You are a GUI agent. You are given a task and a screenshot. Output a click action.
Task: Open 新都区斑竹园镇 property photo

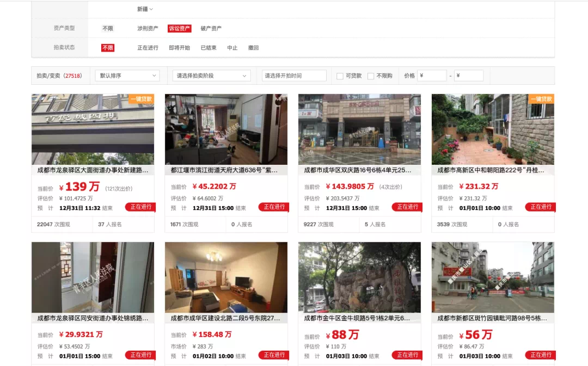[493, 277]
